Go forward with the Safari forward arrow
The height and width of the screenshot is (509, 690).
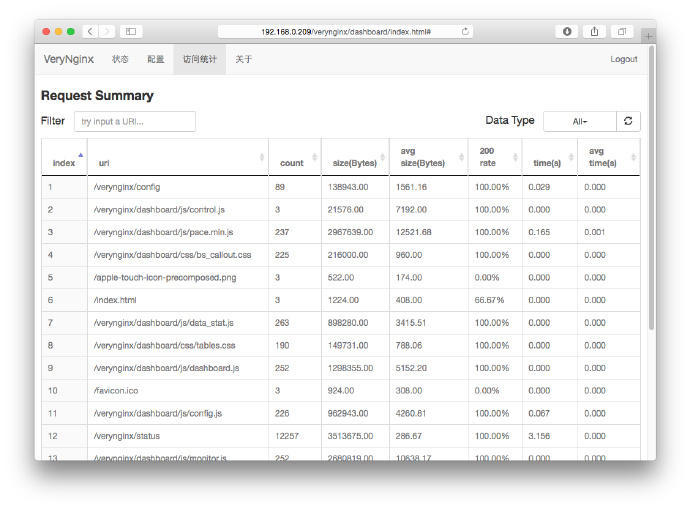click(106, 32)
